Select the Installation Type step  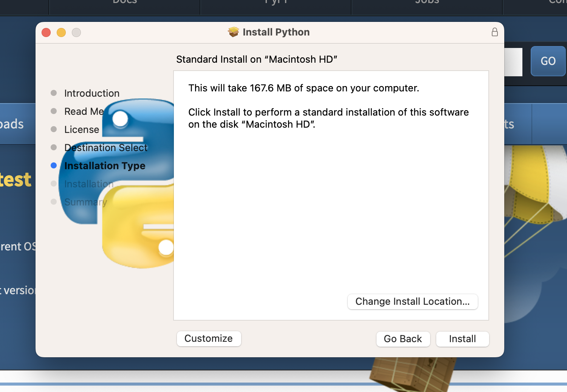coord(105,166)
